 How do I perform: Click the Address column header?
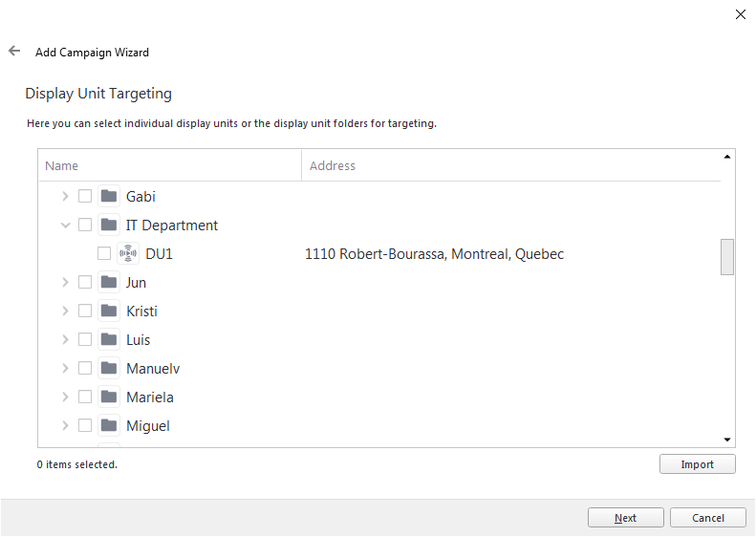[x=511, y=165]
